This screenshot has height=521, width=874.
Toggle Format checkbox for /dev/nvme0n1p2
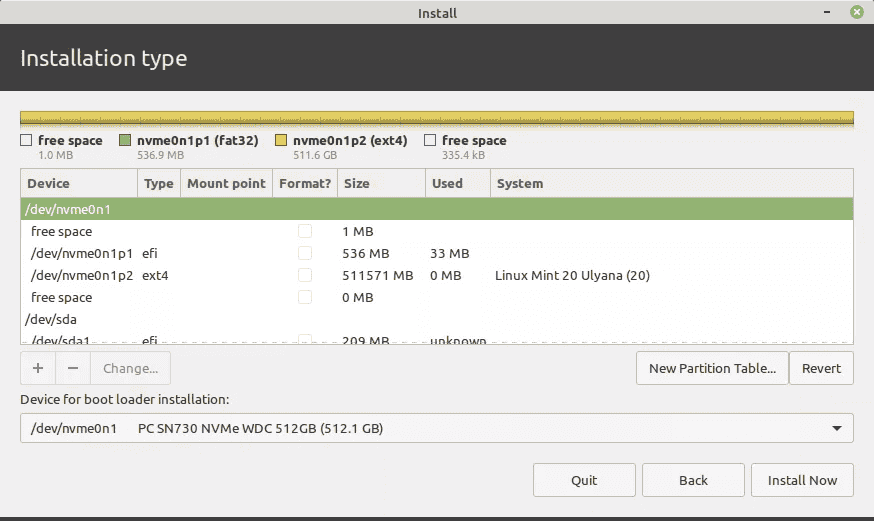(x=305, y=275)
